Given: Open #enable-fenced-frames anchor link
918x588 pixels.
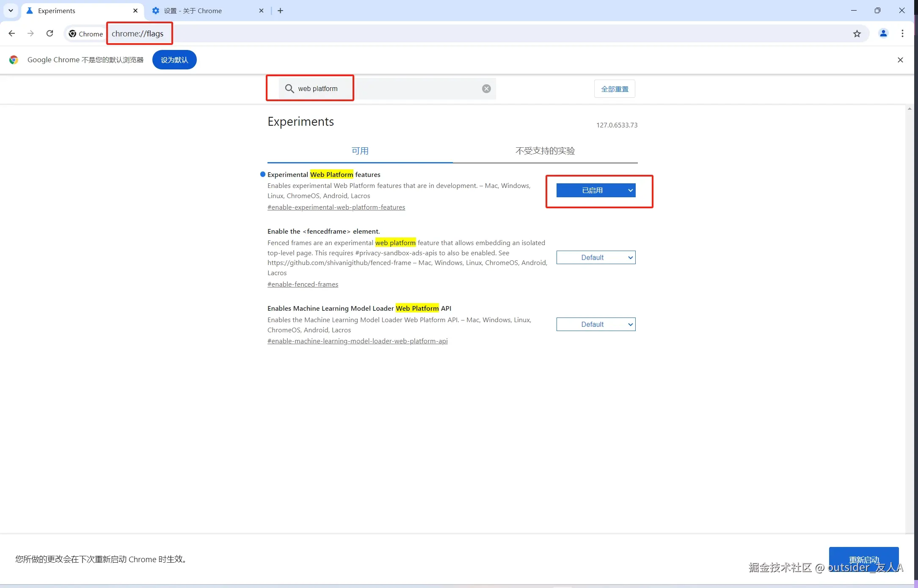Looking at the screenshot, I should (303, 284).
